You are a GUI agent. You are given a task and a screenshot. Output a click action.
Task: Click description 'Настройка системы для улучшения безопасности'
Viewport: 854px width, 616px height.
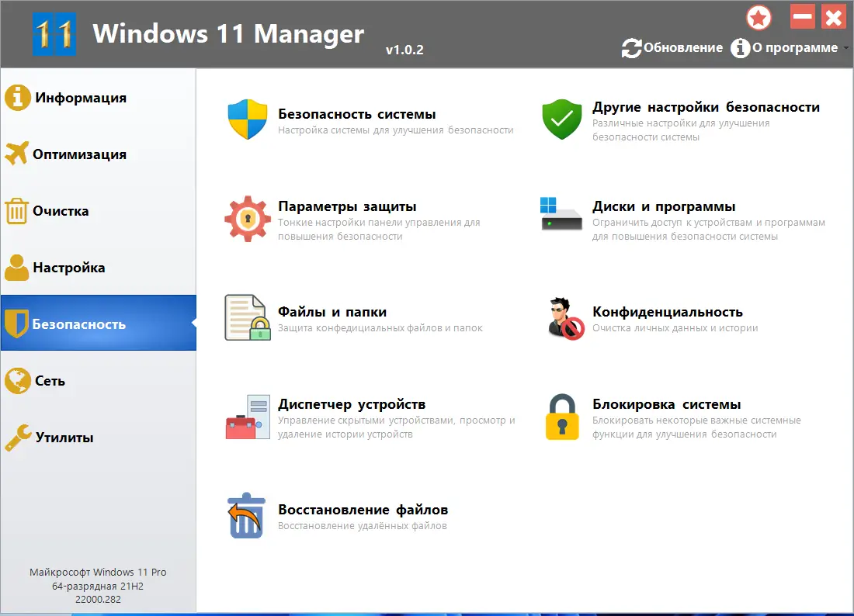coord(396,130)
